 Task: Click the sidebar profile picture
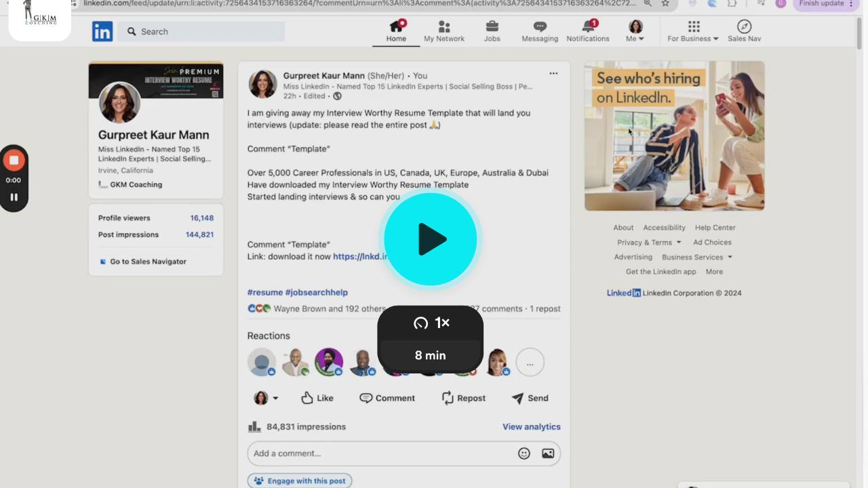(x=119, y=102)
